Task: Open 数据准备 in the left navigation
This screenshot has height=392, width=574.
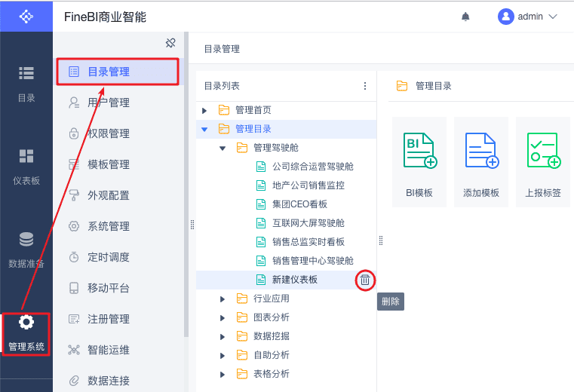Action: tap(26, 250)
